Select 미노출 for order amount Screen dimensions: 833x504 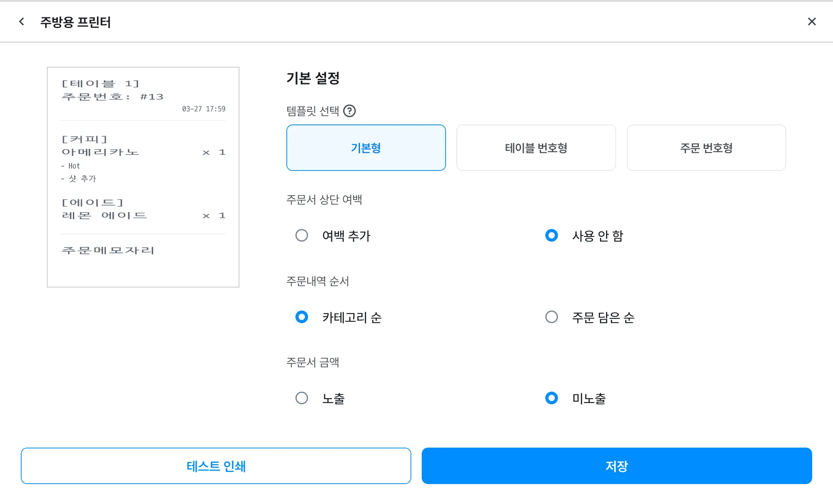click(551, 398)
